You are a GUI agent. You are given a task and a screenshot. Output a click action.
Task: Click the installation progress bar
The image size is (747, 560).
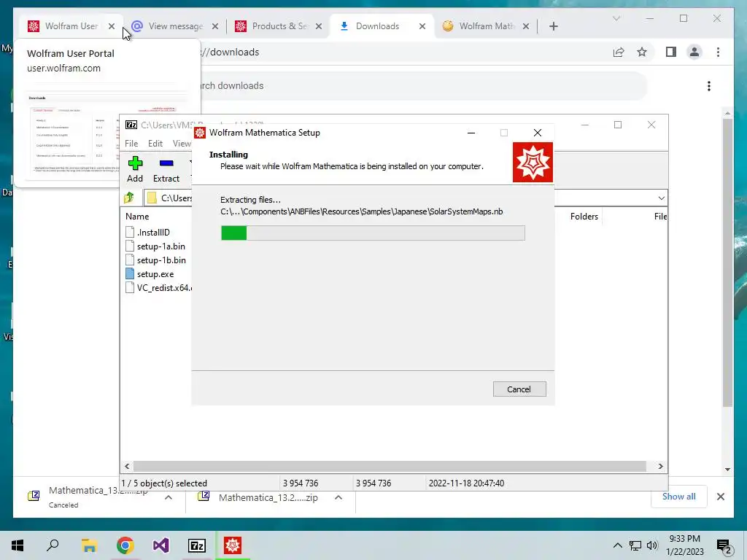click(x=373, y=233)
